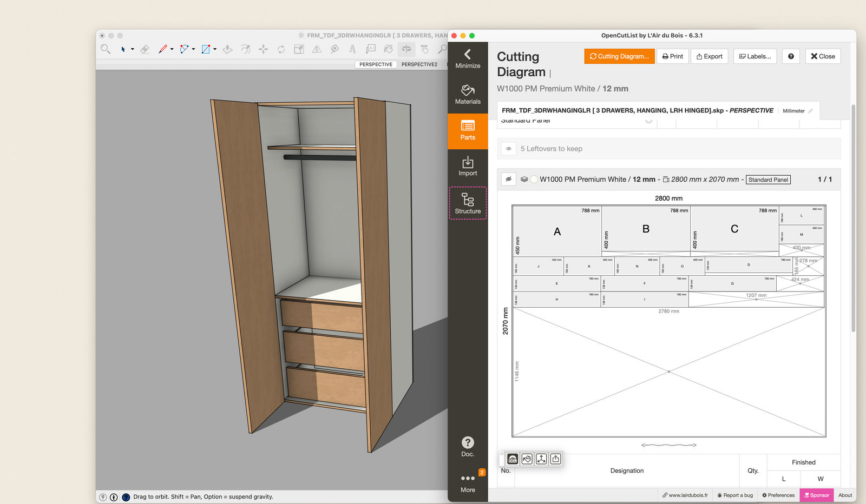Select the Rectangle shape tool

coord(206,49)
